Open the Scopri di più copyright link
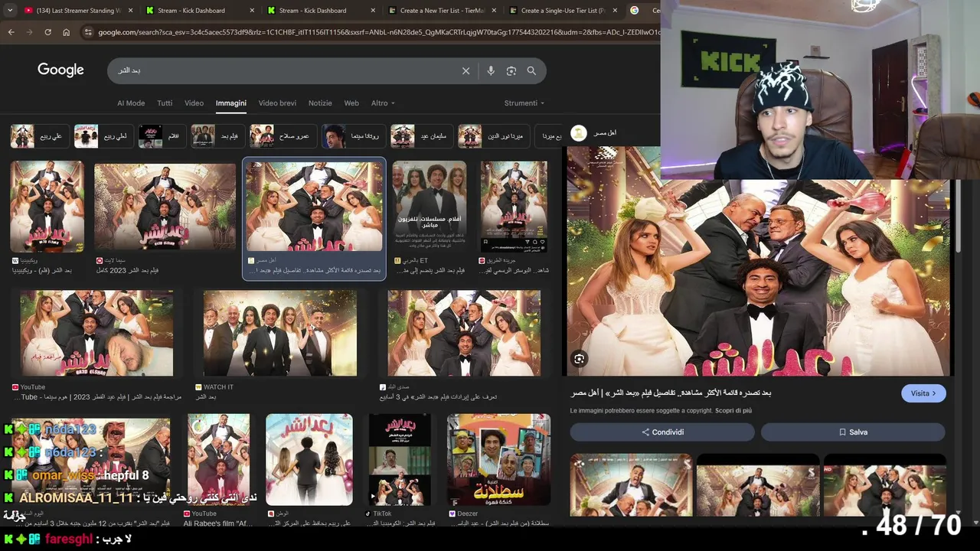Screen dimensions: 980x551 click(733, 411)
